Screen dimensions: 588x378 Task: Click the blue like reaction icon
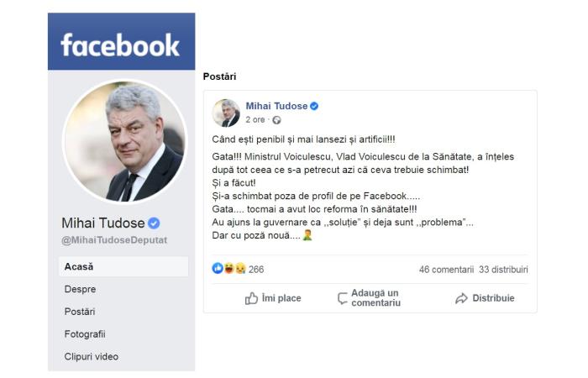(218, 269)
